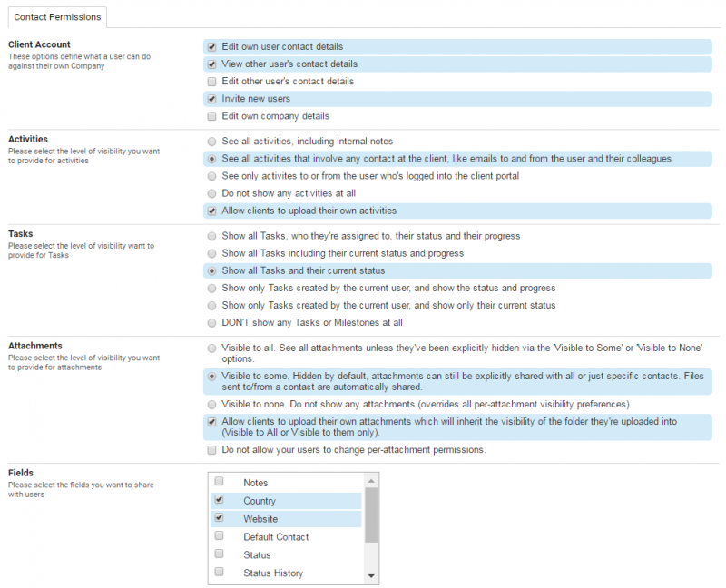Uncheck Edit own user contact details
The width and height of the screenshot is (726, 588).
click(x=211, y=47)
